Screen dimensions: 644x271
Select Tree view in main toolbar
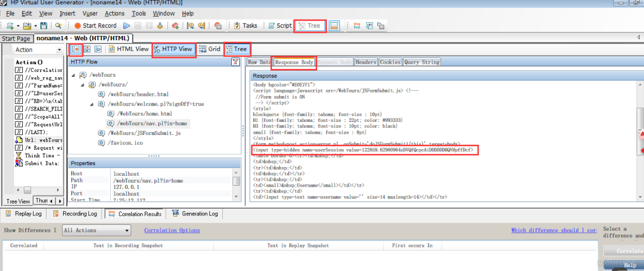[x=310, y=26]
